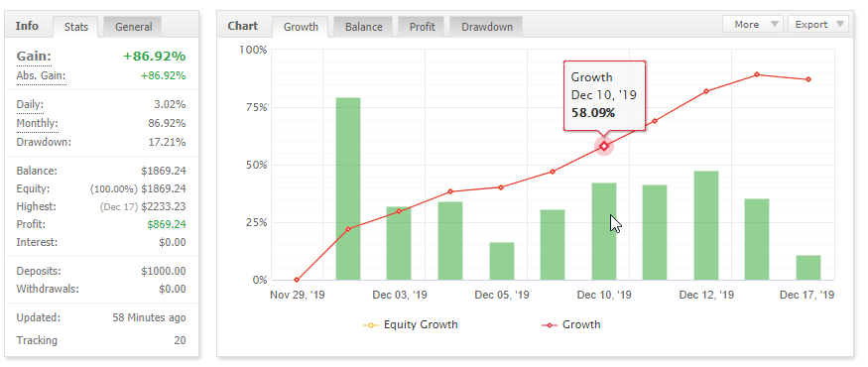
Task: Open the General info tab
Action: (x=133, y=27)
